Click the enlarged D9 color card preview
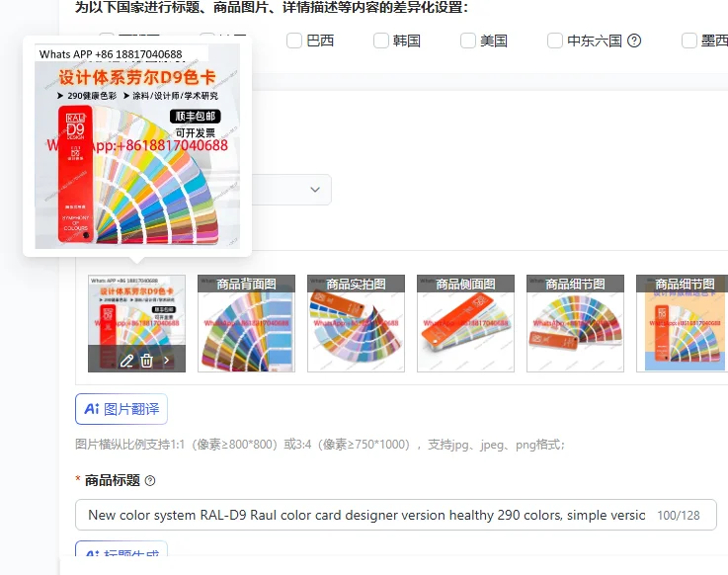The image size is (728, 575). (x=137, y=146)
